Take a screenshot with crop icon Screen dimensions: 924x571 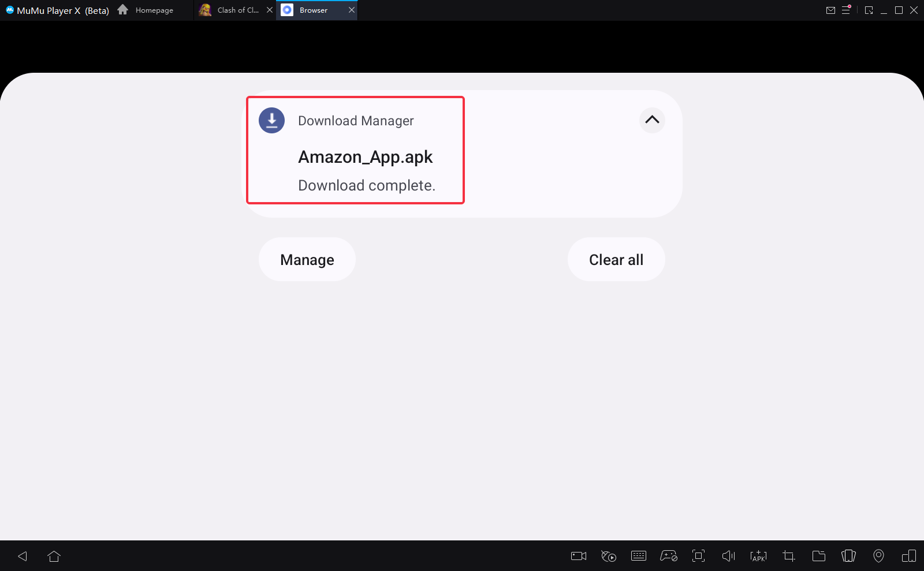(x=789, y=556)
